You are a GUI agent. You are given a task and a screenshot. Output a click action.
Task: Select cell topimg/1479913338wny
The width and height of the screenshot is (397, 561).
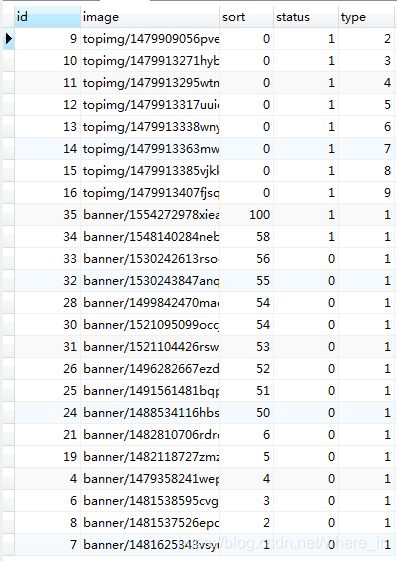[x=150, y=127]
